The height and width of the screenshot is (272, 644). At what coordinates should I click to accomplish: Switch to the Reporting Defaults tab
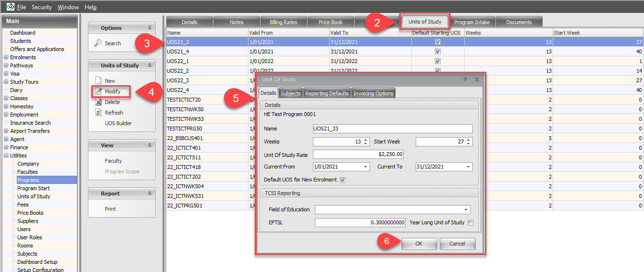coord(327,93)
